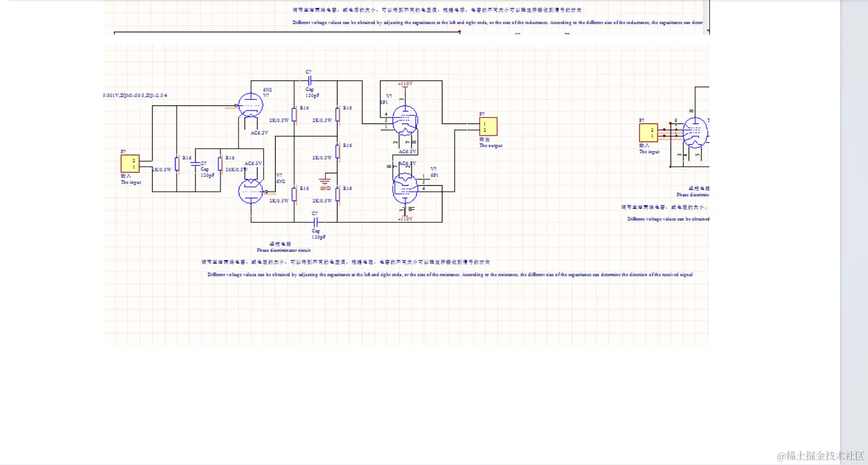This screenshot has width=868, height=465.
Task: Click the bottom +110V power port
Action: point(405,217)
